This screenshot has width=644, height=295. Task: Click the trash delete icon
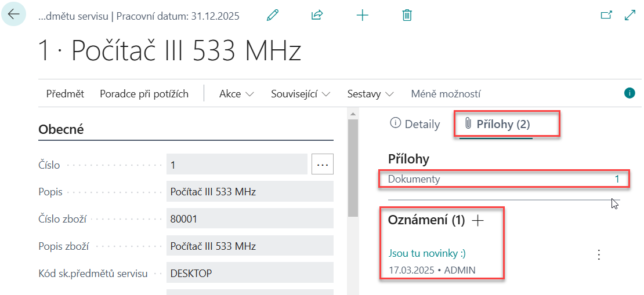click(x=407, y=16)
